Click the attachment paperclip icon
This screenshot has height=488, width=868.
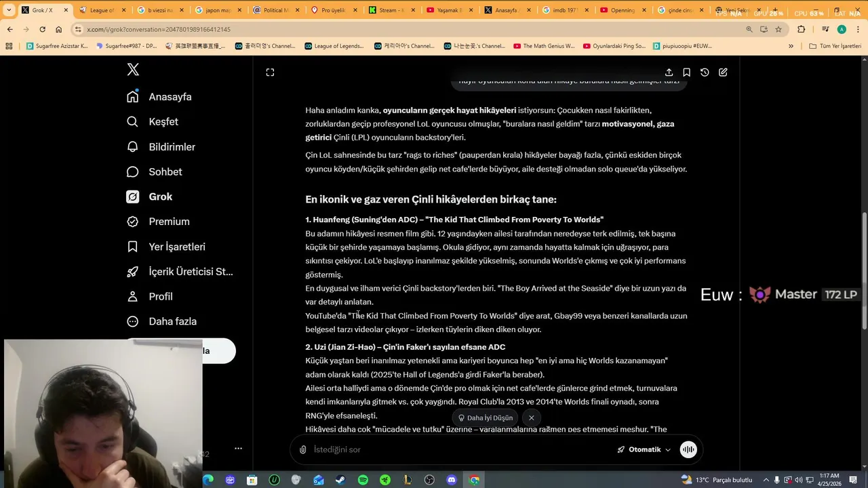pos(303,450)
